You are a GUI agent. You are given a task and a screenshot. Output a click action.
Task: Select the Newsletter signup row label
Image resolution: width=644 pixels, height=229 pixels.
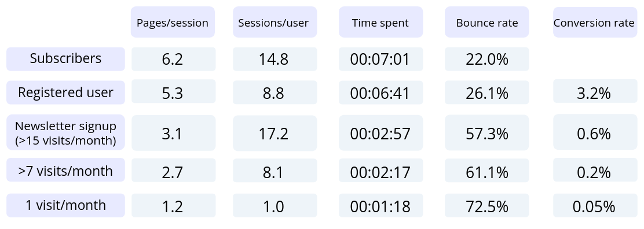coord(65,133)
